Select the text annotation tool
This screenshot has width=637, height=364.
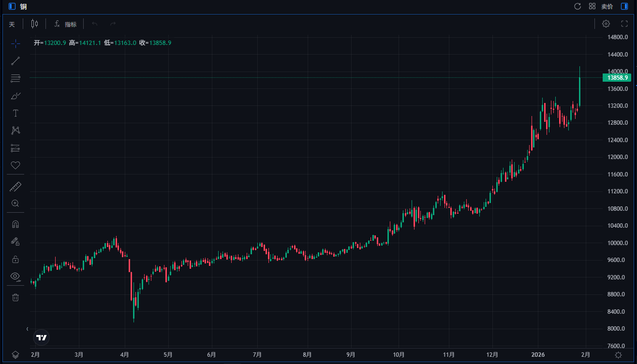point(15,113)
